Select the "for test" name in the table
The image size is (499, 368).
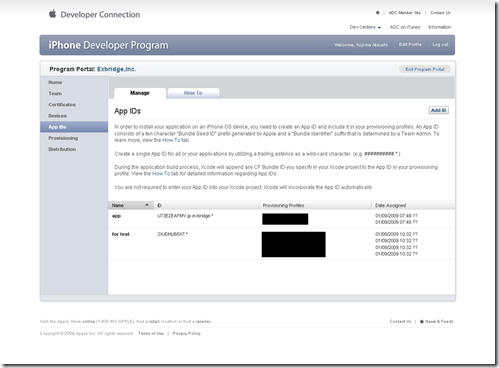coord(120,234)
